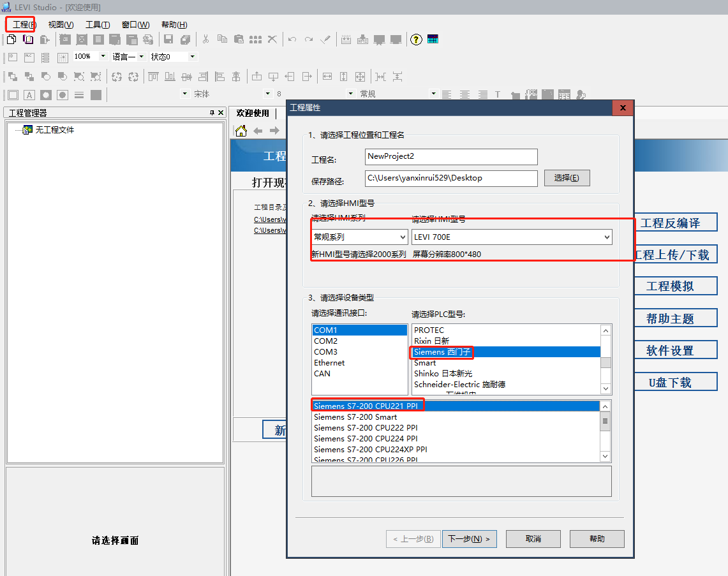Click the Home icon in welcome page

pos(241,131)
